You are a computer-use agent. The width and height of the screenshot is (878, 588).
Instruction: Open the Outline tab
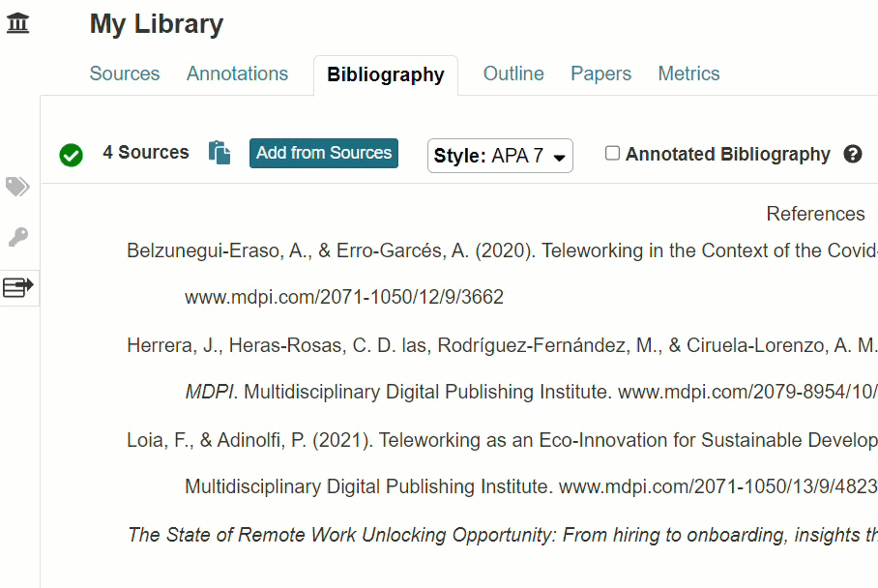pos(512,73)
